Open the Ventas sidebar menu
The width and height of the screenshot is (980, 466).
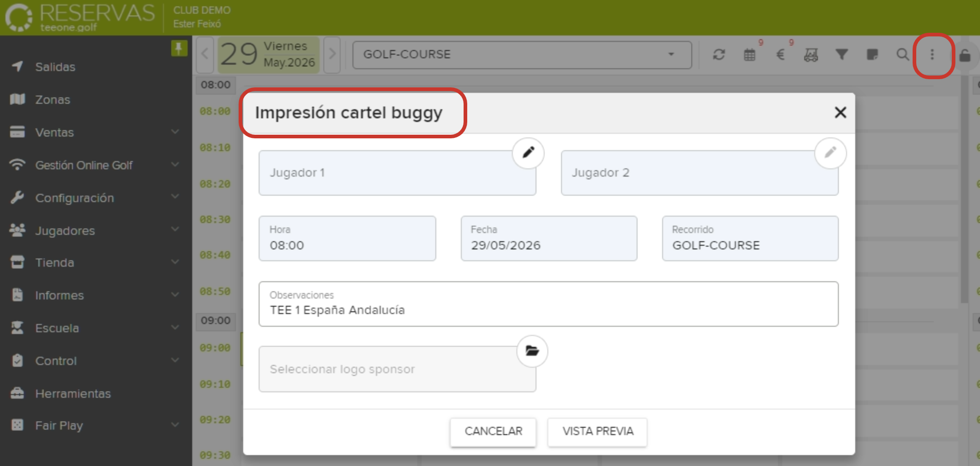55,132
